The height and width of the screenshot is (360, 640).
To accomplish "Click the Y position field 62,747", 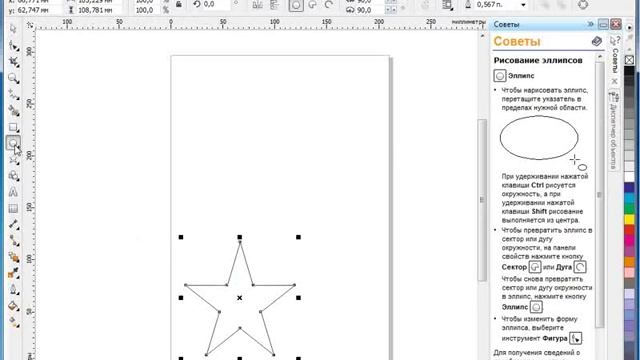I will [39, 10].
